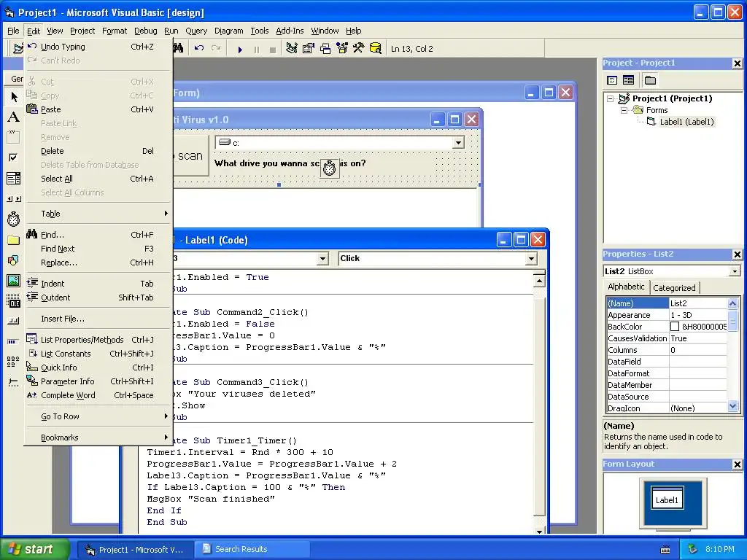The image size is (747, 560).
Task: Click the End stop button in the toolbar
Action: tap(273, 49)
